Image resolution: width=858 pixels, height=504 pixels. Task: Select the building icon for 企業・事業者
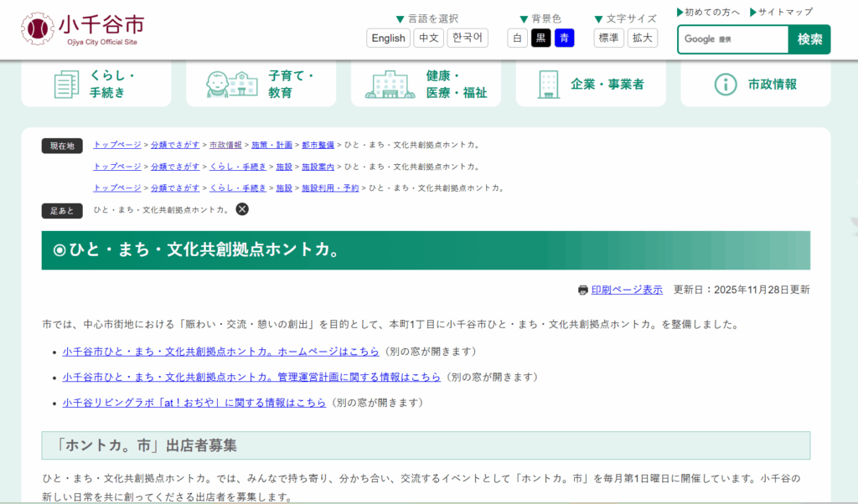[x=547, y=83]
